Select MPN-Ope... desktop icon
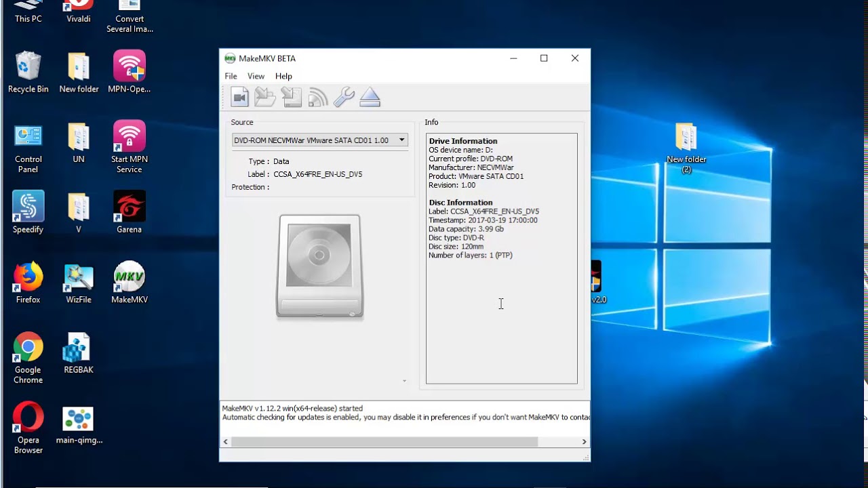The height and width of the screenshot is (488, 868). [130, 72]
